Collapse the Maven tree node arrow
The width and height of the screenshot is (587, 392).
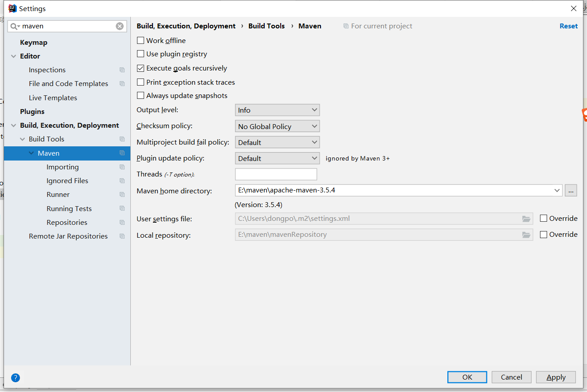31,153
